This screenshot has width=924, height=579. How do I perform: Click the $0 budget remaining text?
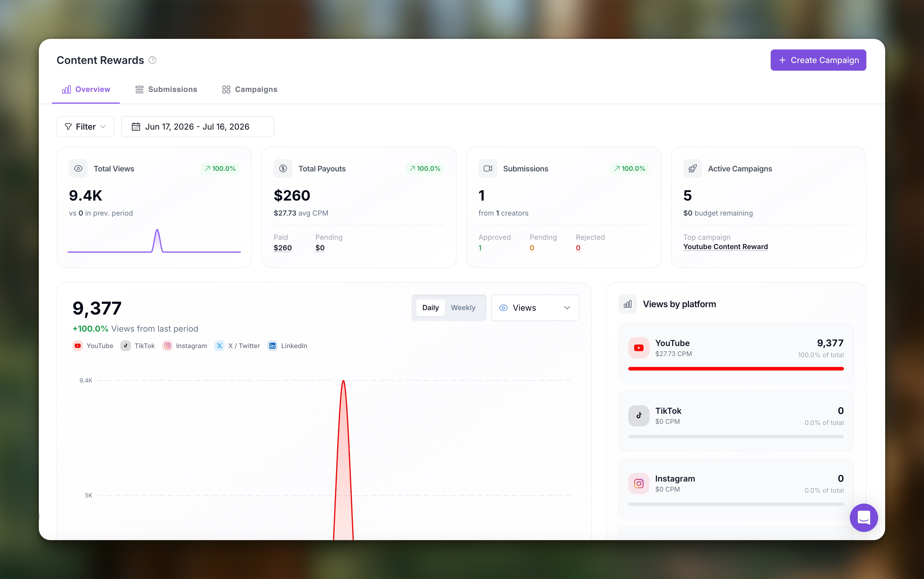click(718, 213)
